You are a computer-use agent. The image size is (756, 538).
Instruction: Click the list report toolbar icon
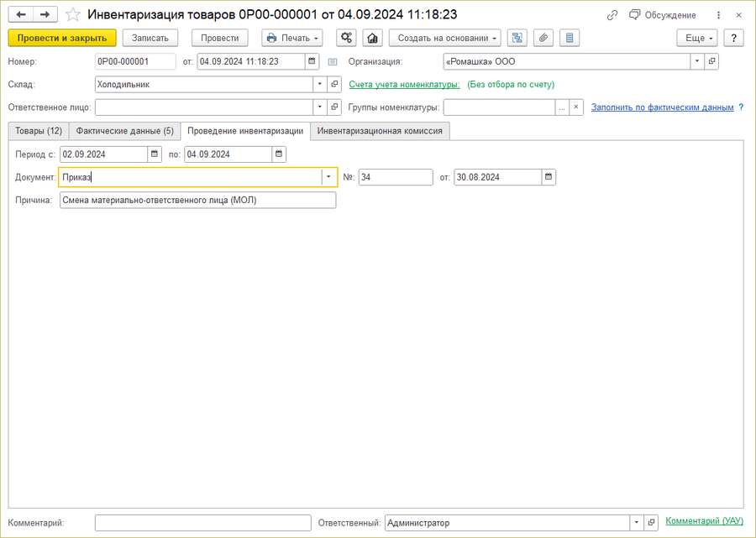pyautogui.click(x=570, y=38)
